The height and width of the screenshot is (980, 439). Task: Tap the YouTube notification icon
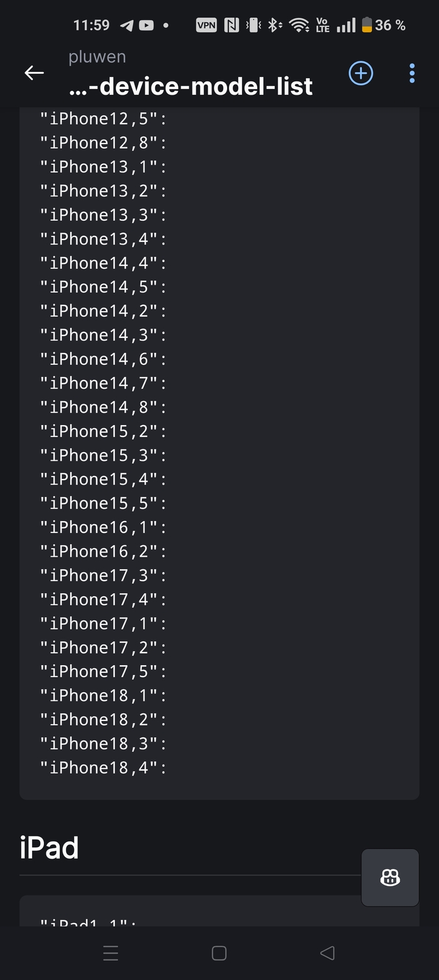[x=146, y=26]
